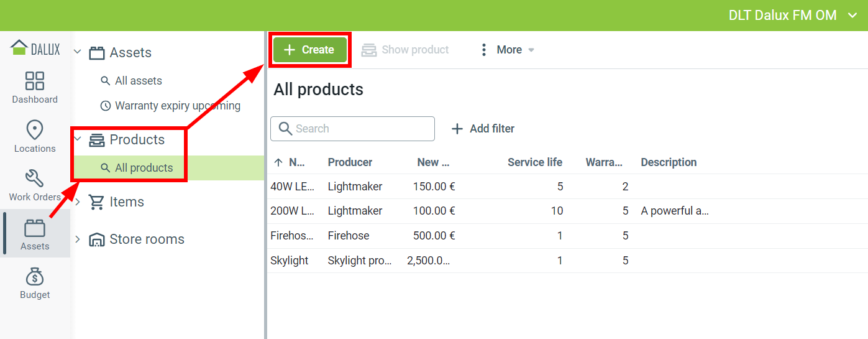The height and width of the screenshot is (339, 868).
Task: Click the Dalux home logo
Action: point(35,49)
